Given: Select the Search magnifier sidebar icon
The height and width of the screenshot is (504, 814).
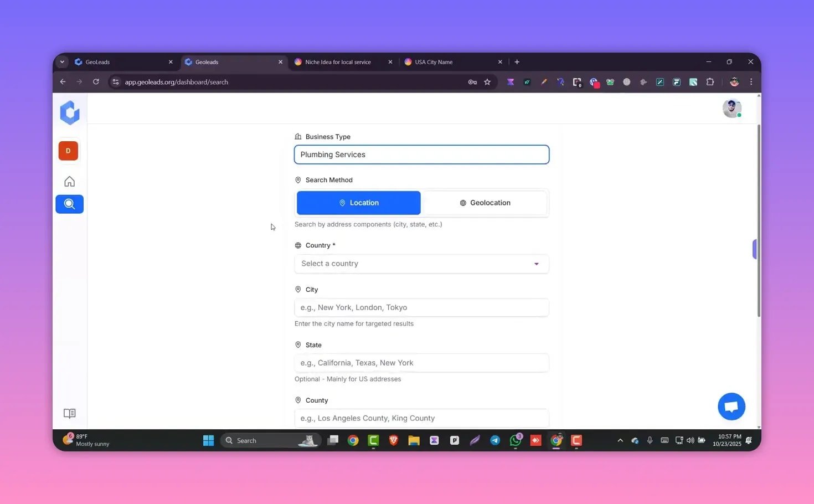Looking at the screenshot, I should click(x=69, y=204).
